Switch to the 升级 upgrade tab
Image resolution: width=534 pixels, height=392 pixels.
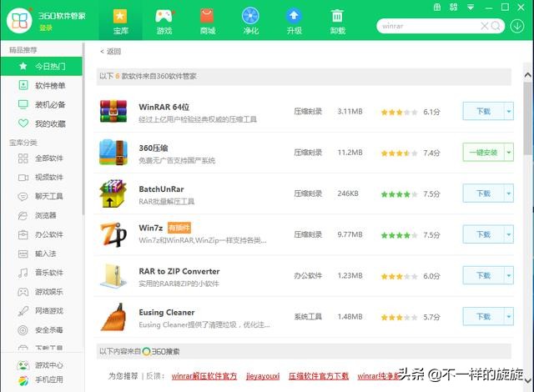coord(294,22)
